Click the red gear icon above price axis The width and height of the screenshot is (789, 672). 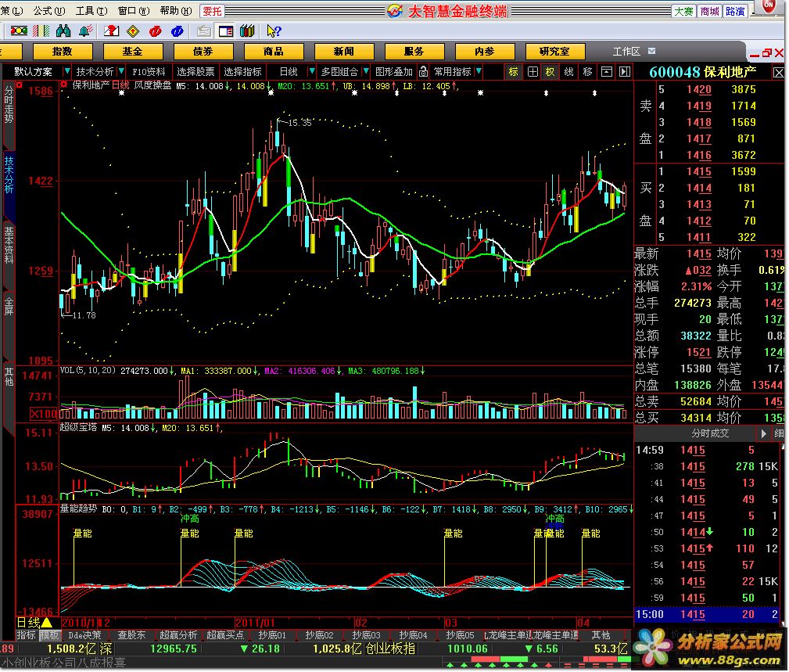[x=19, y=84]
